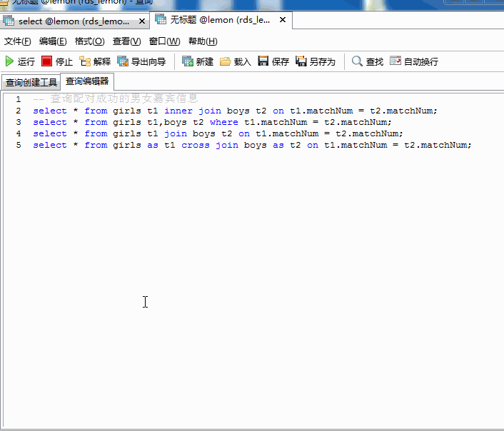Open the Help (帮助) menu
The width and height of the screenshot is (504, 431).
pyautogui.click(x=203, y=41)
